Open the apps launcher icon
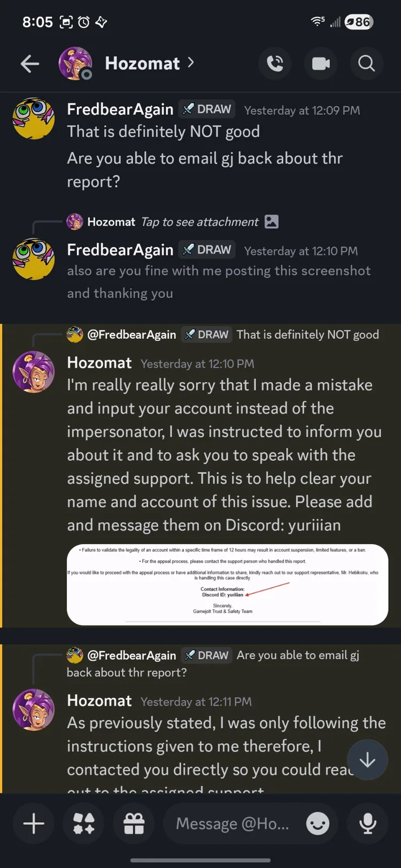 click(x=84, y=823)
